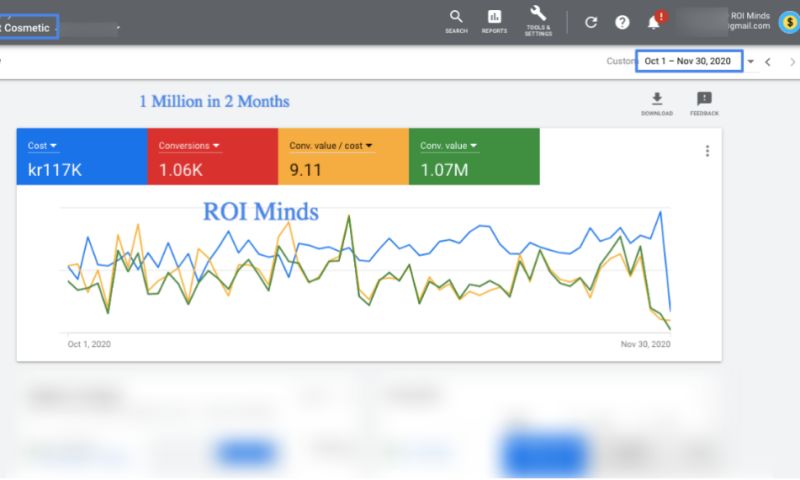Image resolution: width=800 pixels, height=480 pixels.
Task: Expand the Conv. value / cost dropdown
Action: [369, 146]
